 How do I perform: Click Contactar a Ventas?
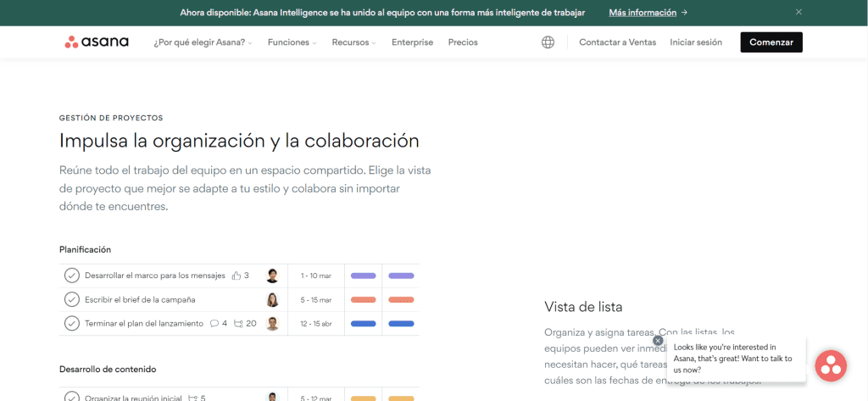click(x=617, y=42)
